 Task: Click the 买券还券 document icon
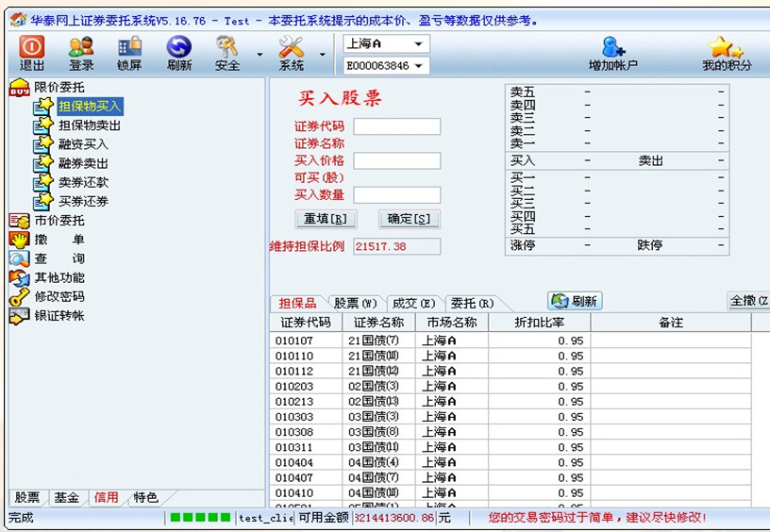42,201
